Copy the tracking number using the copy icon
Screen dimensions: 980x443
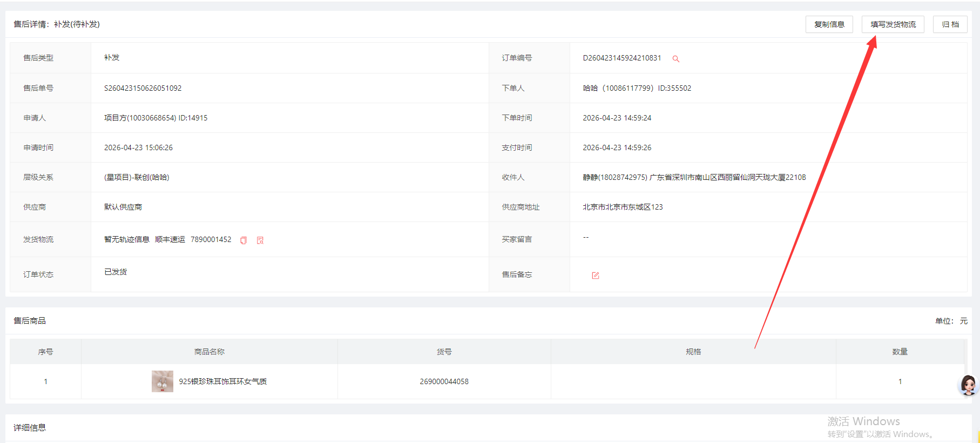pyautogui.click(x=244, y=240)
